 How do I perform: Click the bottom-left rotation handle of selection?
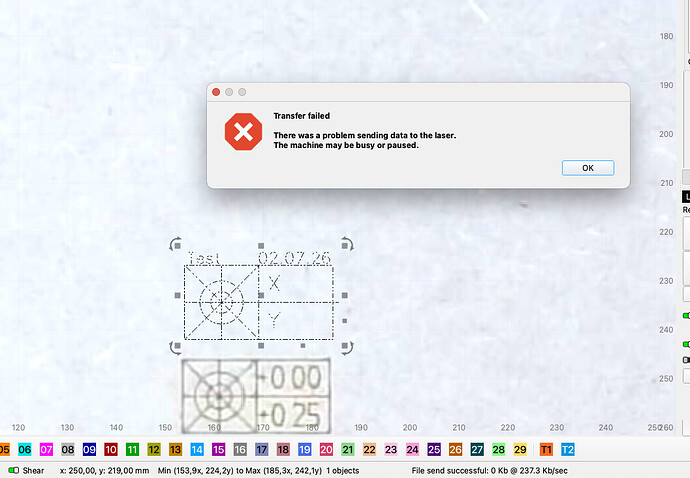pyautogui.click(x=175, y=347)
